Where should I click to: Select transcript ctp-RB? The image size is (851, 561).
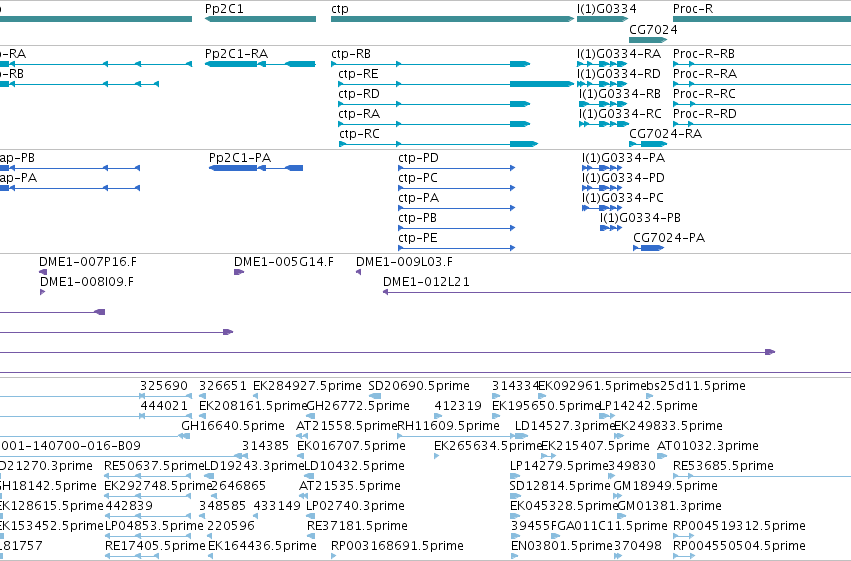pos(430,64)
